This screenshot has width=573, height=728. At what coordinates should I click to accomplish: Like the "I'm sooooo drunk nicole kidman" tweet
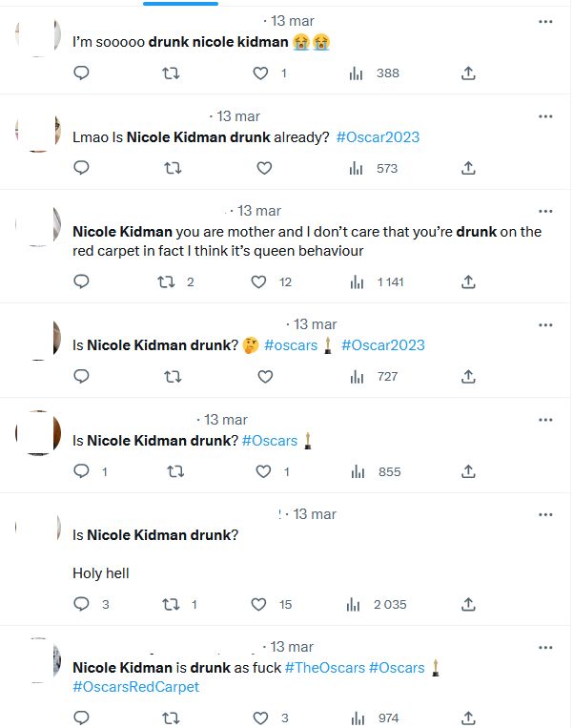[x=261, y=73]
